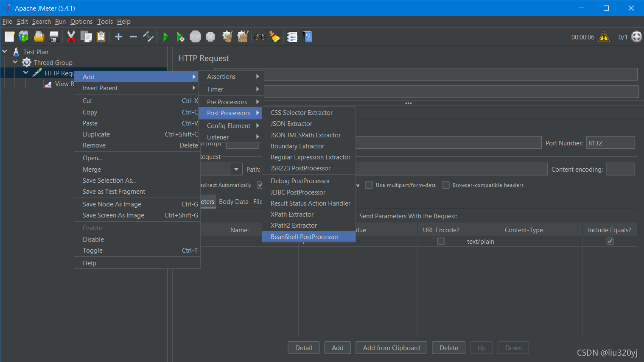
Task: Click the Open file folder icon
Action: [39, 37]
